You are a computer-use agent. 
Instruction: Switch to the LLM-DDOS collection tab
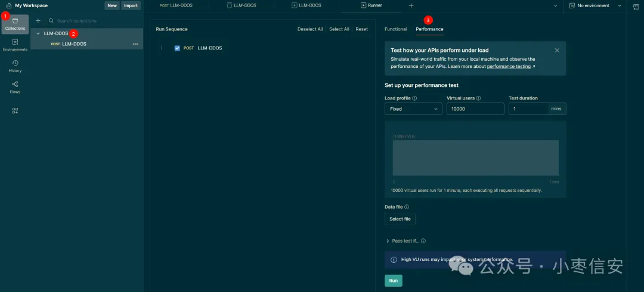[x=241, y=6]
